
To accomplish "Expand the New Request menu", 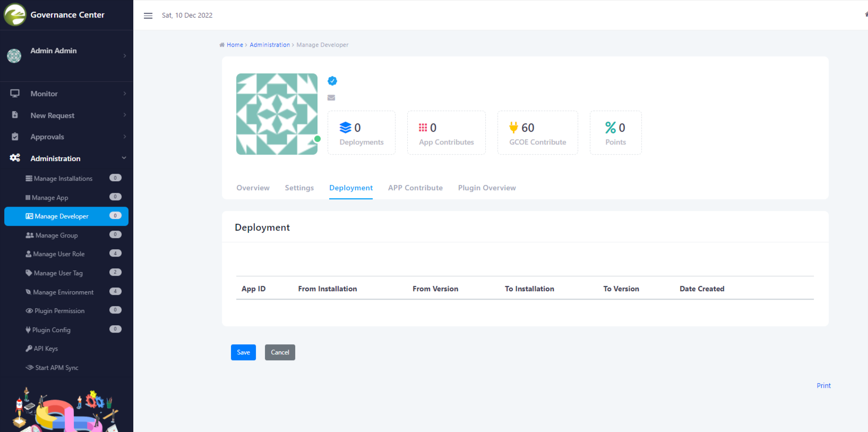I will point(66,115).
